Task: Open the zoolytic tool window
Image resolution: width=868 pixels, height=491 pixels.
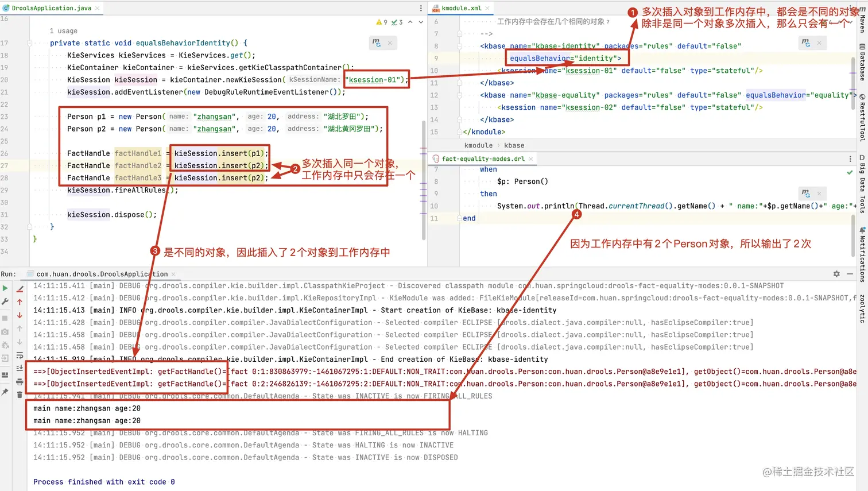Action: click(862, 308)
